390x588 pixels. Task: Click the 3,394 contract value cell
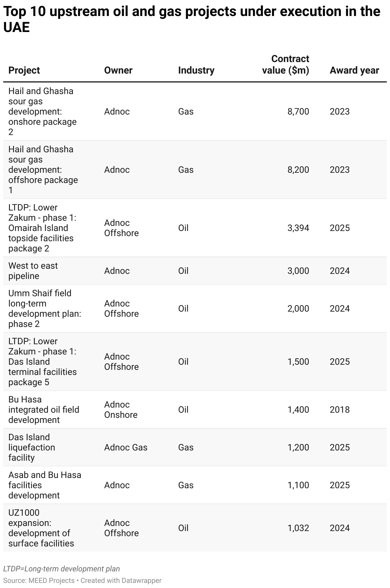[298, 228]
